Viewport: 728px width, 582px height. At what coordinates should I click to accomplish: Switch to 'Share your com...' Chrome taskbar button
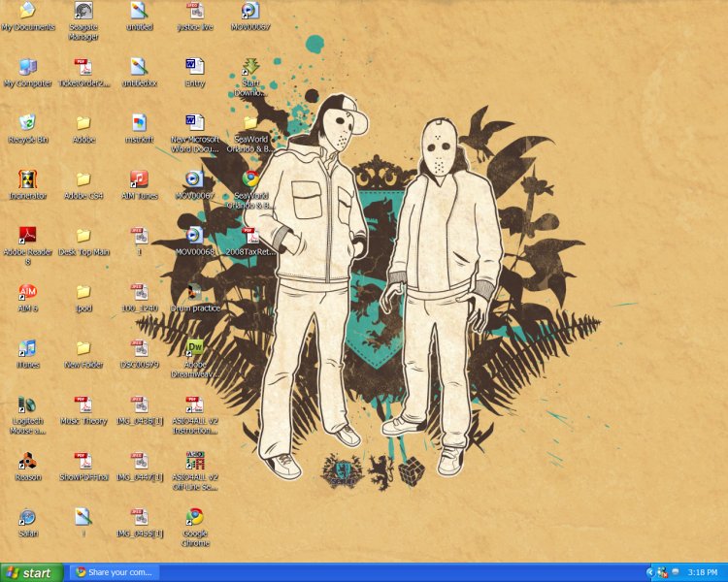click(115, 572)
